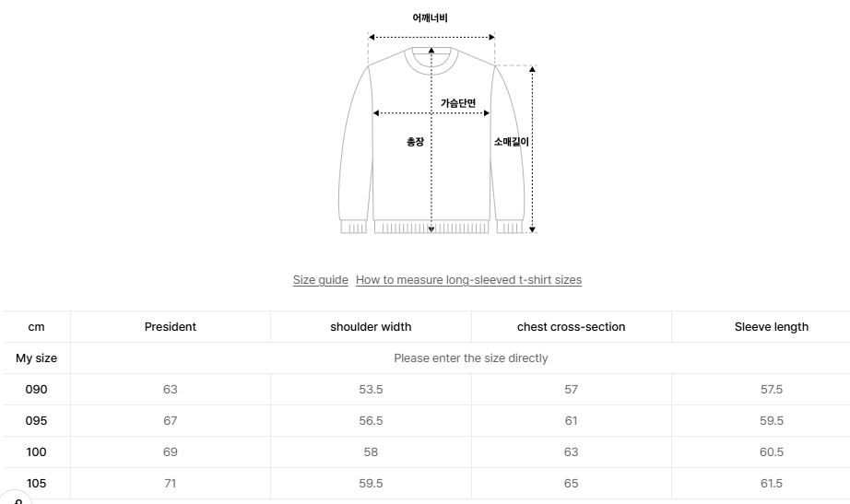This screenshot has width=850, height=504.
Task: Select the 090 size row label
Action: pyautogui.click(x=36, y=390)
